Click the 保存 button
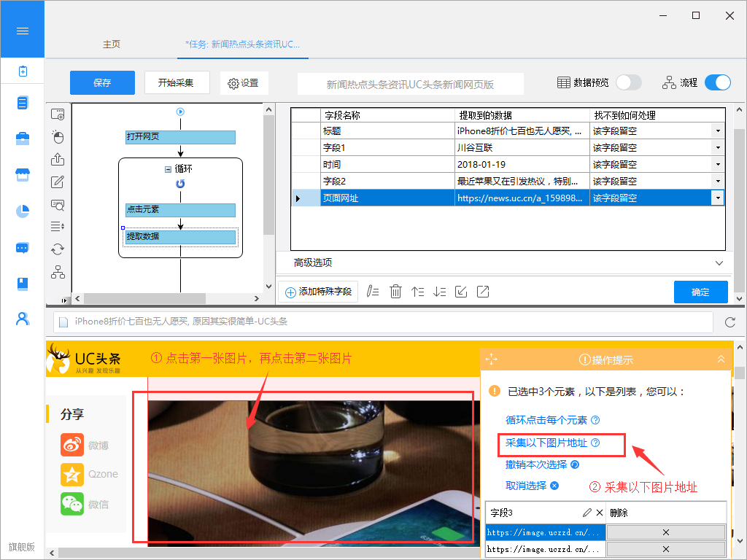The image size is (747, 560). [x=102, y=83]
